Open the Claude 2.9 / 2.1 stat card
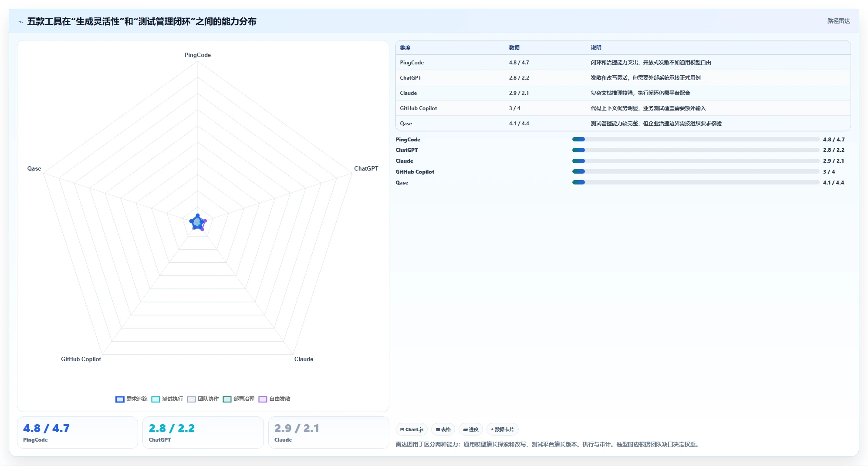868x466 pixels. [329, 432]
